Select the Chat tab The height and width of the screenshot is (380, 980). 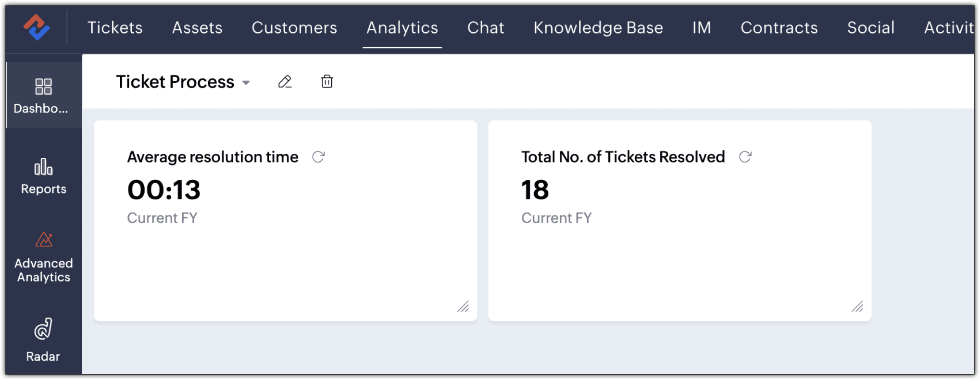486,28
